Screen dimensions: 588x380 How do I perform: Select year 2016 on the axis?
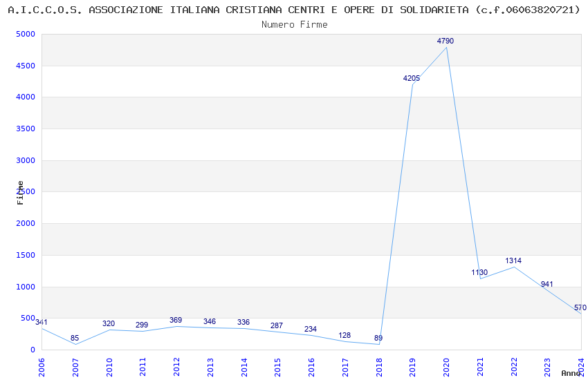tap(311, 367)
